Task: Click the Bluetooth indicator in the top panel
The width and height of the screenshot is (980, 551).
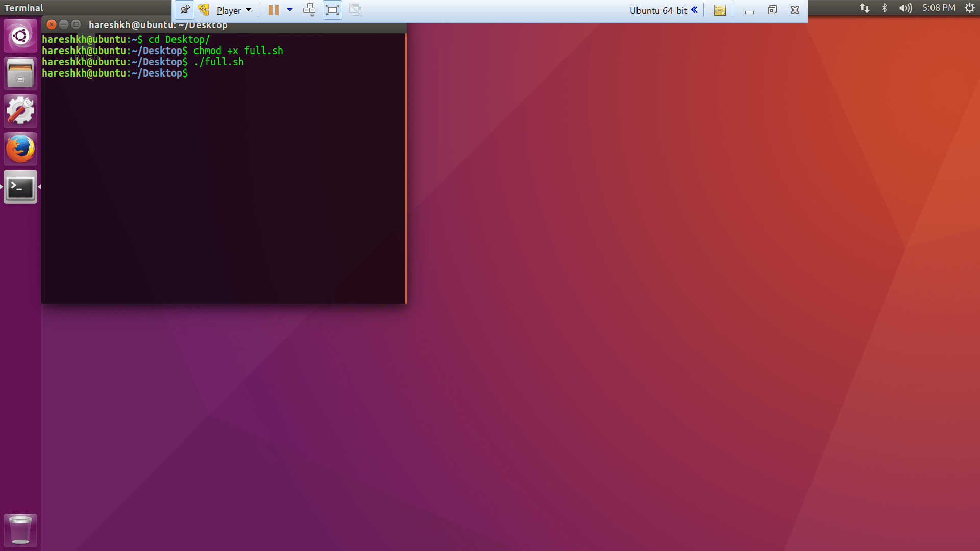Action: coord(885,8)
